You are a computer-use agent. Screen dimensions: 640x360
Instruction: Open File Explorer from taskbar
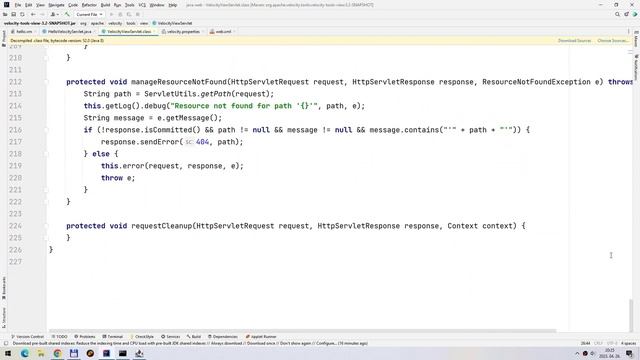41,353
